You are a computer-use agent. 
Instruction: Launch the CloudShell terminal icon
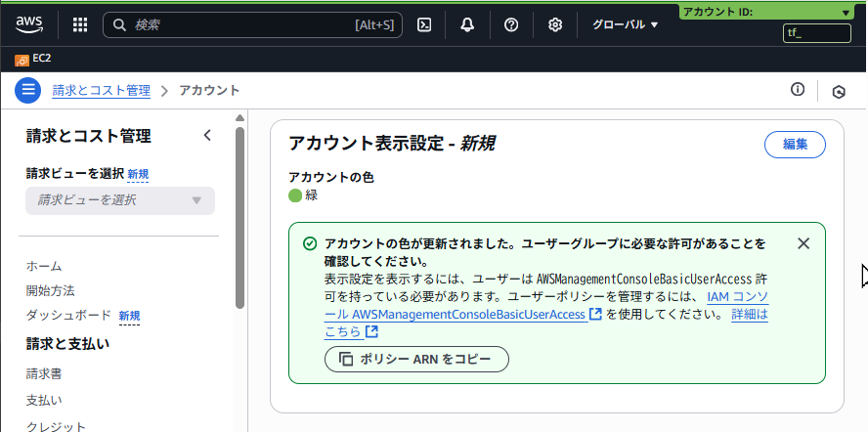point(424,25)
